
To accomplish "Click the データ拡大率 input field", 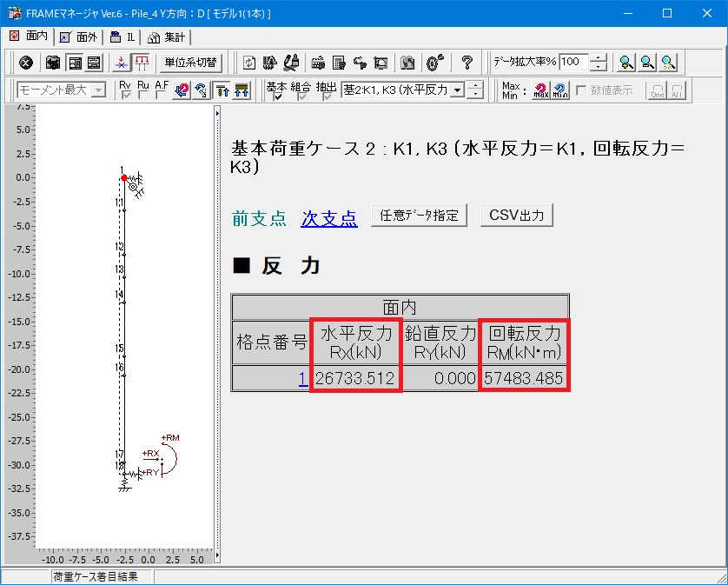I will pyautogui.click(x=572, y=63).
